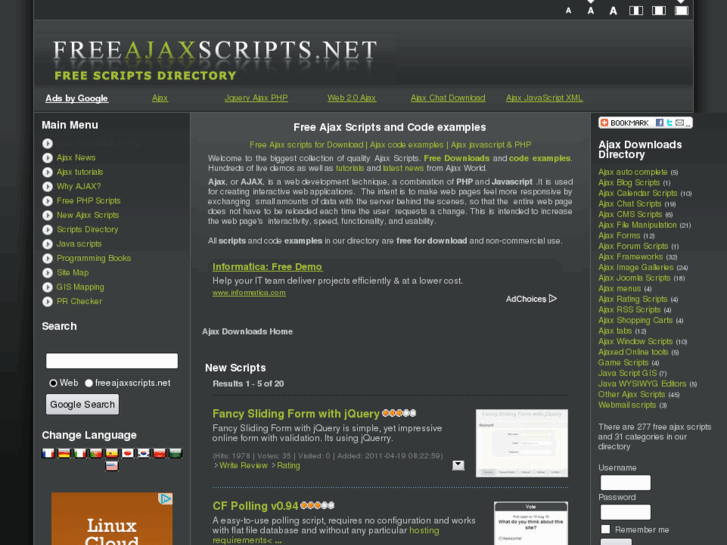Image resolution: width=727 pixels, height=545 pixels.
Task: Click the AdChoices triangle icon
Action: coord(553,299)
